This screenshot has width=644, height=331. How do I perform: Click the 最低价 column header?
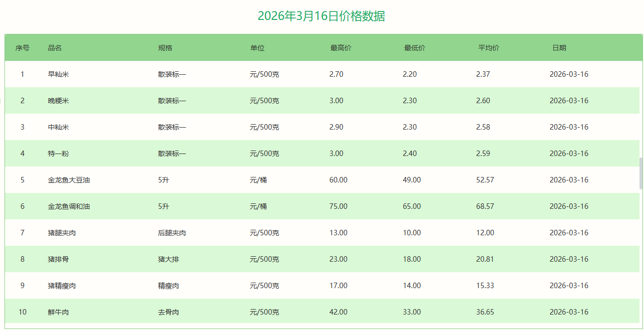pos(415,48)
